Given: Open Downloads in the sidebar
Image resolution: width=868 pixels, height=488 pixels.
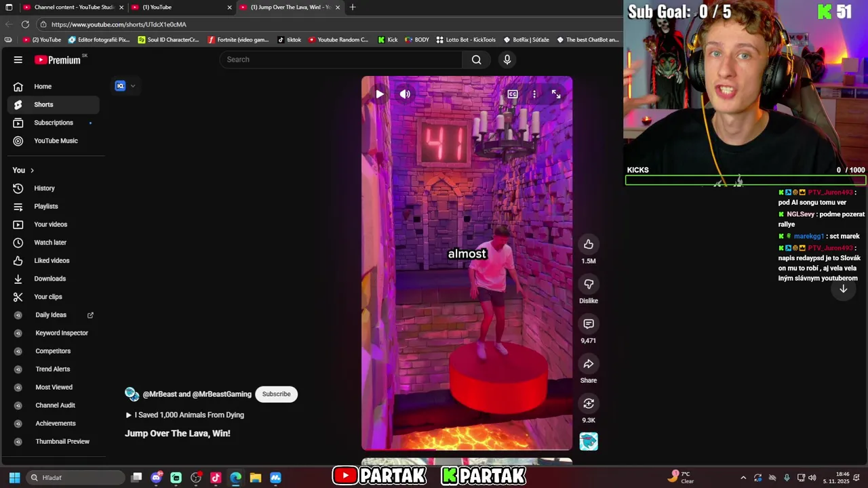Looking at the screenshot, I should [x=53, y=279].
